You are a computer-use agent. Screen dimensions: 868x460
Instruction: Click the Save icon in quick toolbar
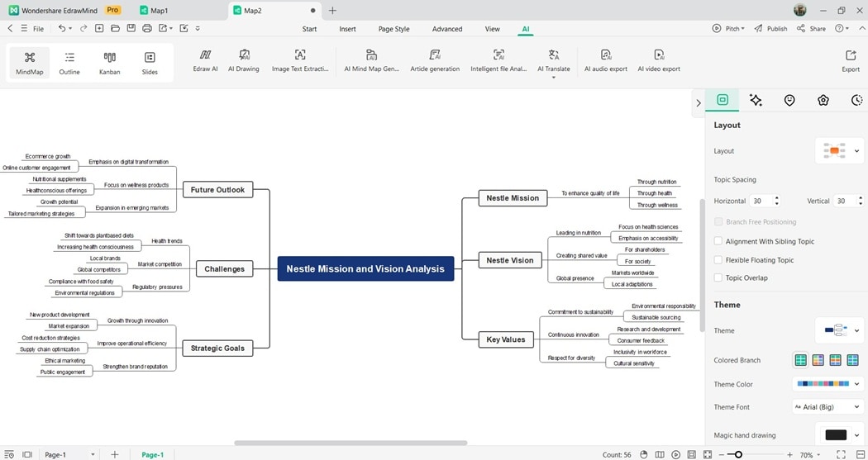[131, 28]
